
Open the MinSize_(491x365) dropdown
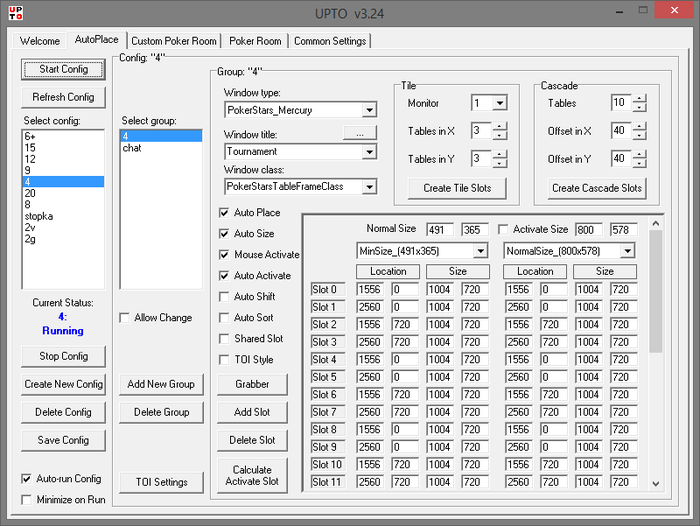480,251
